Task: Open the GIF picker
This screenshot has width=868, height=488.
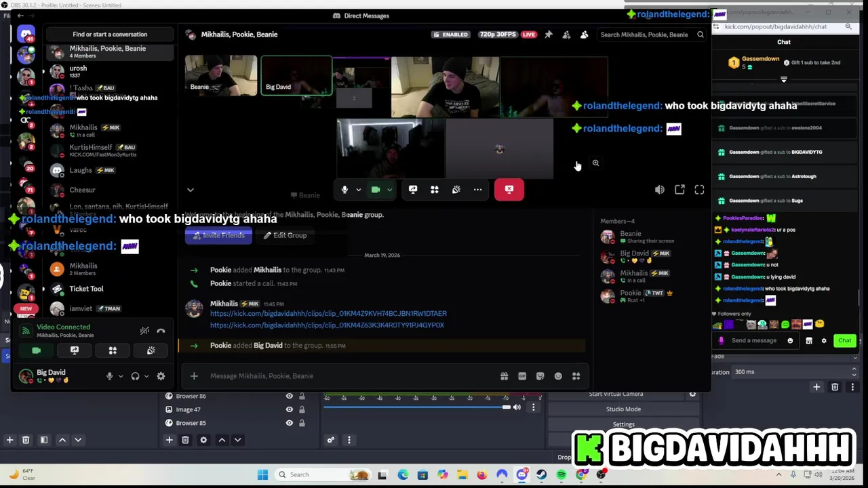Action: point(522,376)
